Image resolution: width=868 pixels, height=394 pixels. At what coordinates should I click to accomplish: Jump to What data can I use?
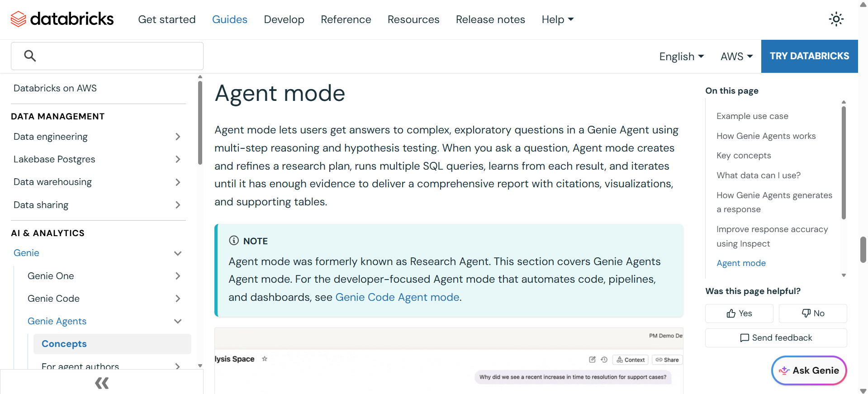(759, 176)
